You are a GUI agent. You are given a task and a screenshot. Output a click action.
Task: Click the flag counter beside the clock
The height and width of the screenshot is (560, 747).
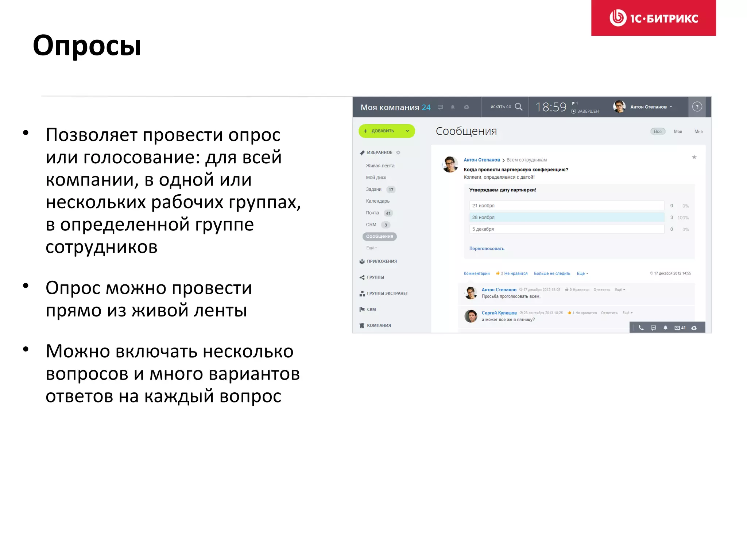(575, 103)
